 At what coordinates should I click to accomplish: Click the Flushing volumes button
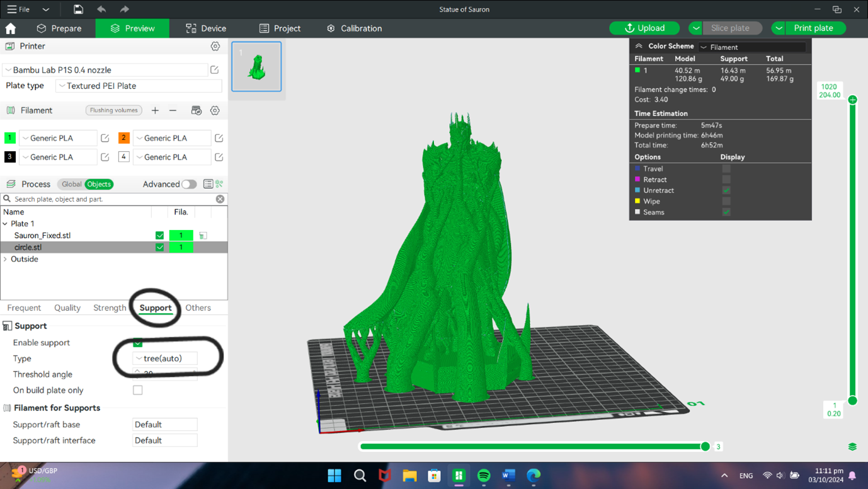[113, 110]
